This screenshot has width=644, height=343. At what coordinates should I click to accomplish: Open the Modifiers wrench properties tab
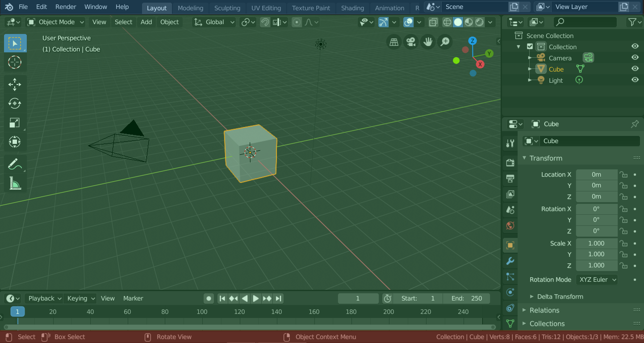click(510, 261)
